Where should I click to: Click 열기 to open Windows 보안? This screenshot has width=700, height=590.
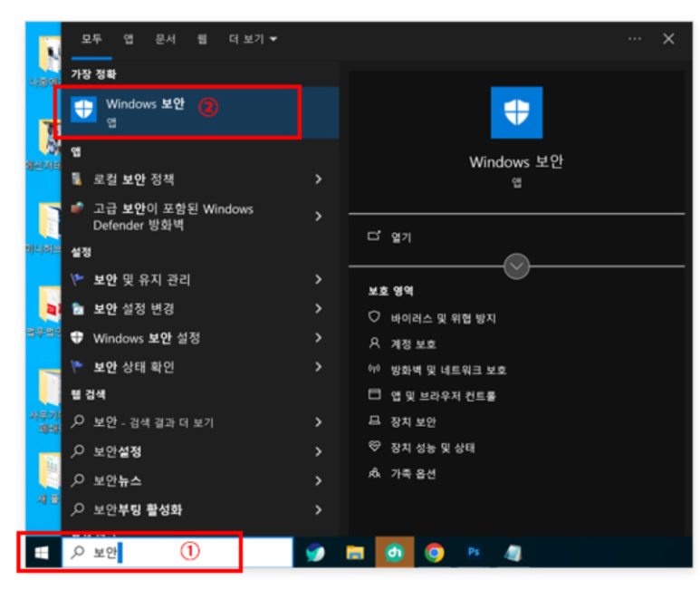(401, 237)
